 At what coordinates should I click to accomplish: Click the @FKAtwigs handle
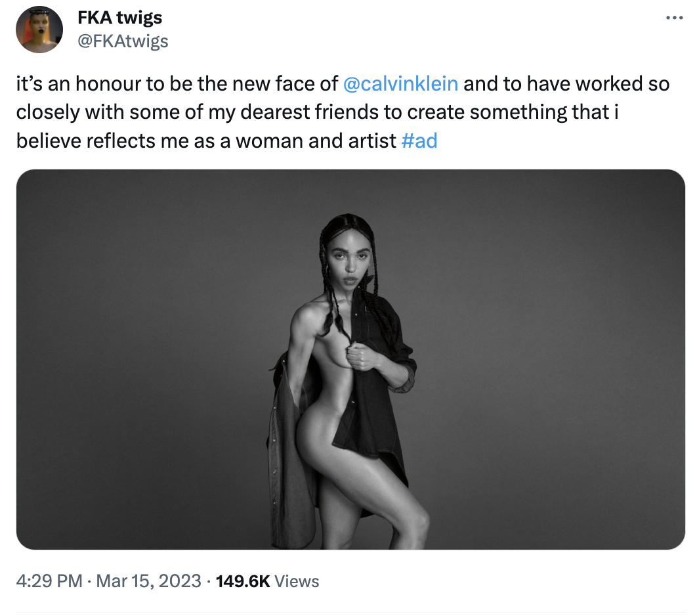tap(123, 41)
